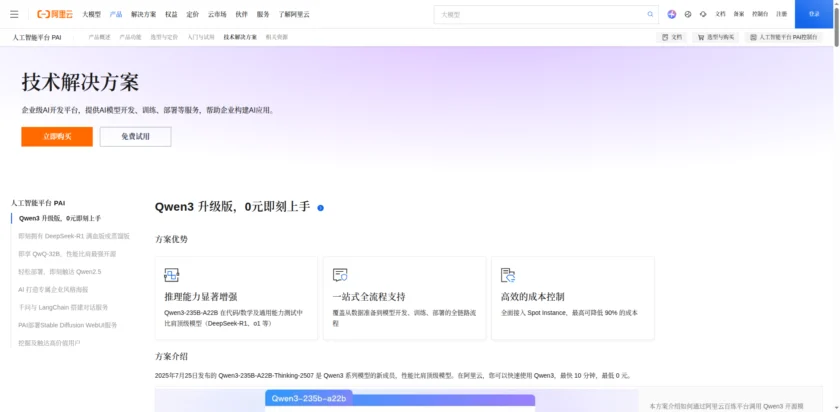Click 选型与购买 button with cart icon
Image resolution: width=840 pixels, height=412 pixels.
pos(716,38)
